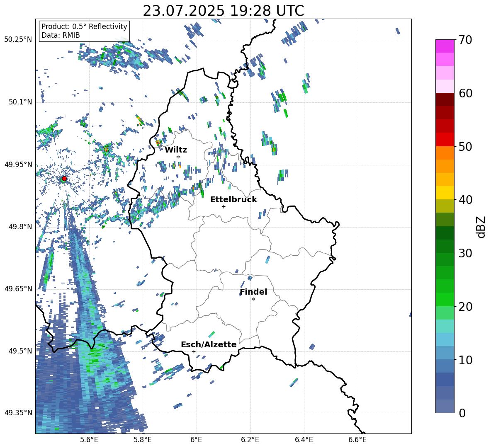Viewport: 491px width, 448px height.
Task: Click the dBZ colorbar axis label
Action: (481, 227)
